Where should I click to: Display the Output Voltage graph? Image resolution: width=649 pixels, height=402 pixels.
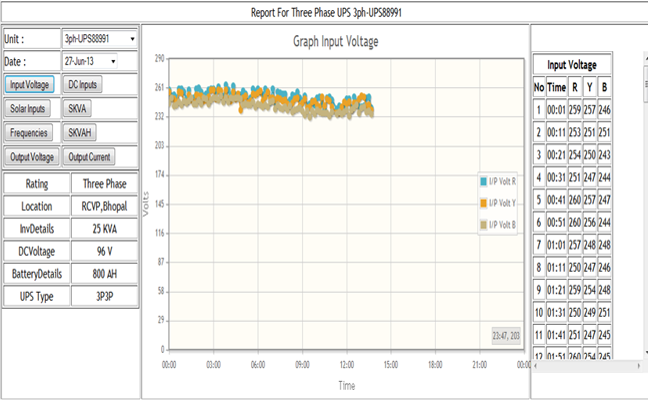pyautogui.click(x=31, y=157)
